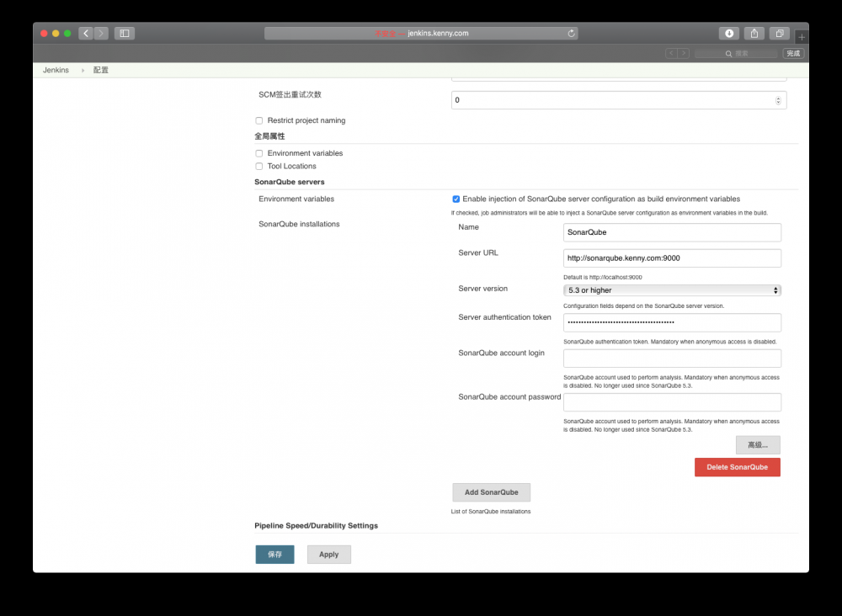Edit Server URL field
The width and height of the screenshot is (842, 616).
coord(672,258)
